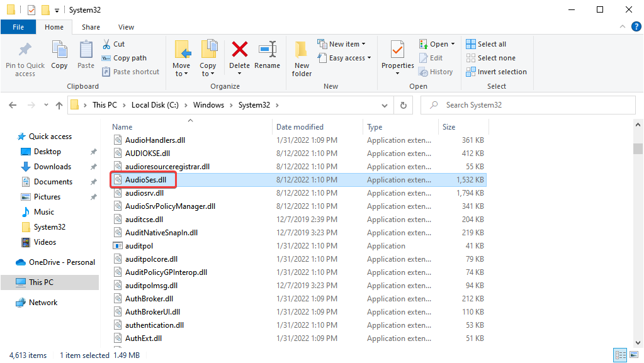Navigate to Windows breadcrumb
644x363 pixels.
click(x=208, y=105)
